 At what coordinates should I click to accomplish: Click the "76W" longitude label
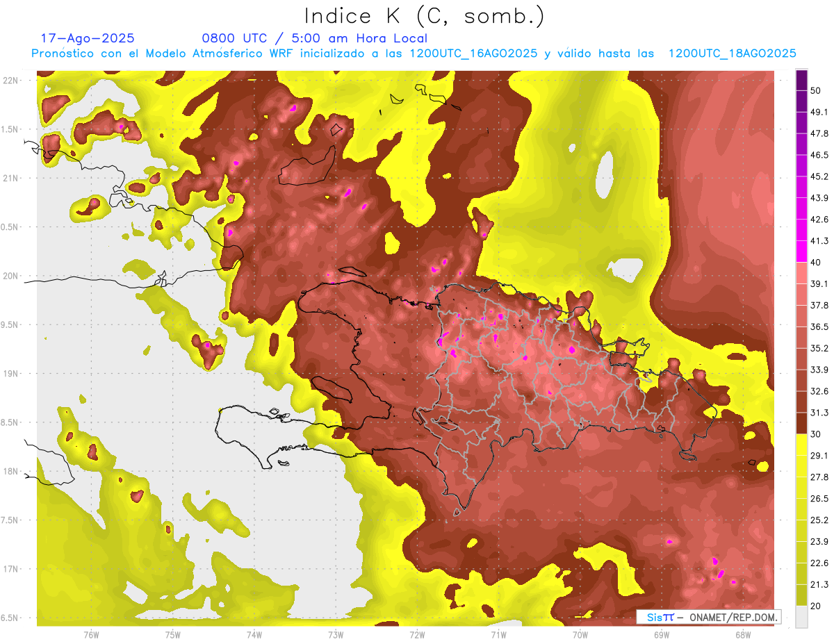(91, 634)
